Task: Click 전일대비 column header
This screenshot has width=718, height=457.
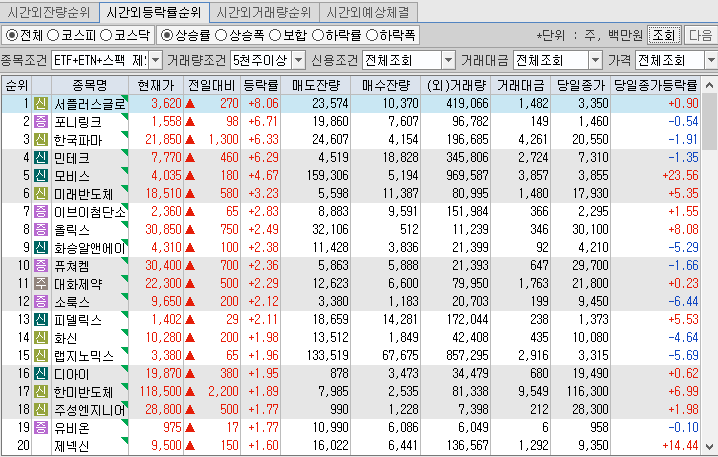Action: 212,86
